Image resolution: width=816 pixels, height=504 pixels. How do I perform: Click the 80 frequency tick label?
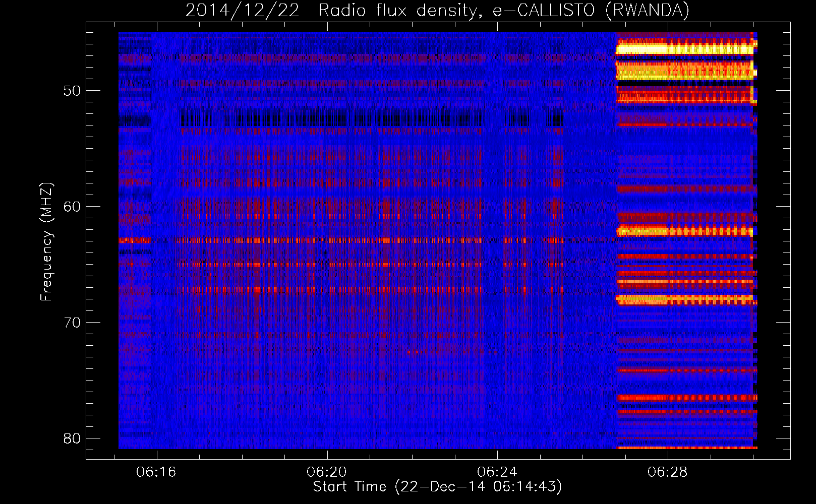click(72, 438)
